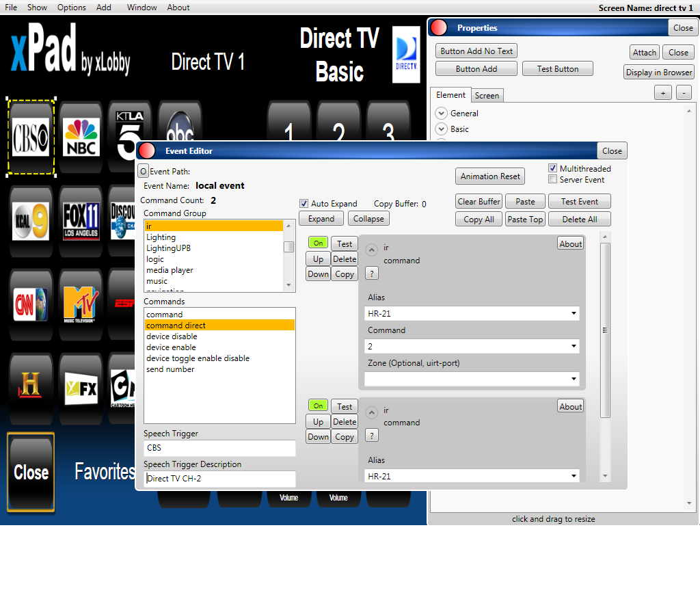Viewport: 700px width, 597px height.
Task: Click the Clear Buffer button
Action: 479,201
